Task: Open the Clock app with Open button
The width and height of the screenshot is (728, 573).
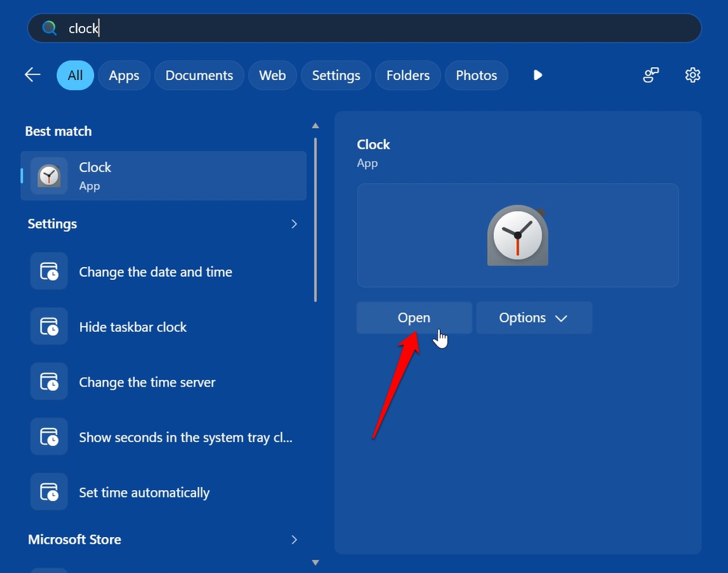Action: point(415,318)
